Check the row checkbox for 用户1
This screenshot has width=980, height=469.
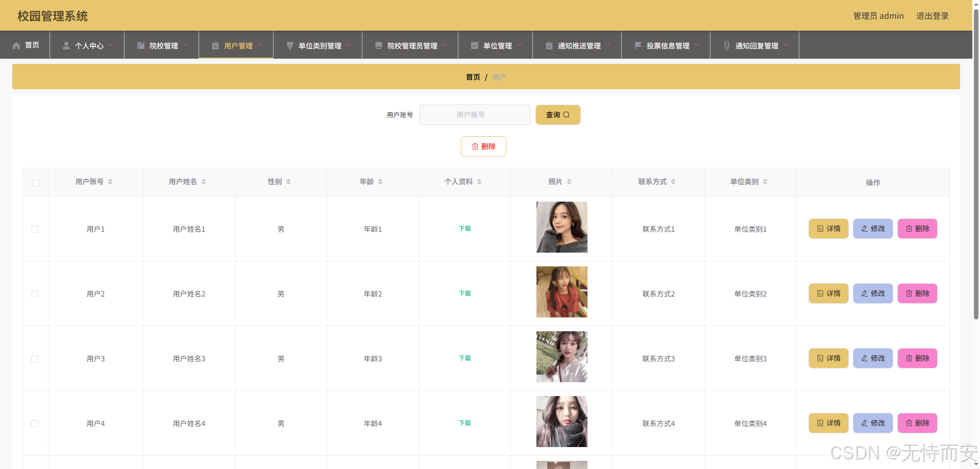pyautogui.click(x=35, y=229)
